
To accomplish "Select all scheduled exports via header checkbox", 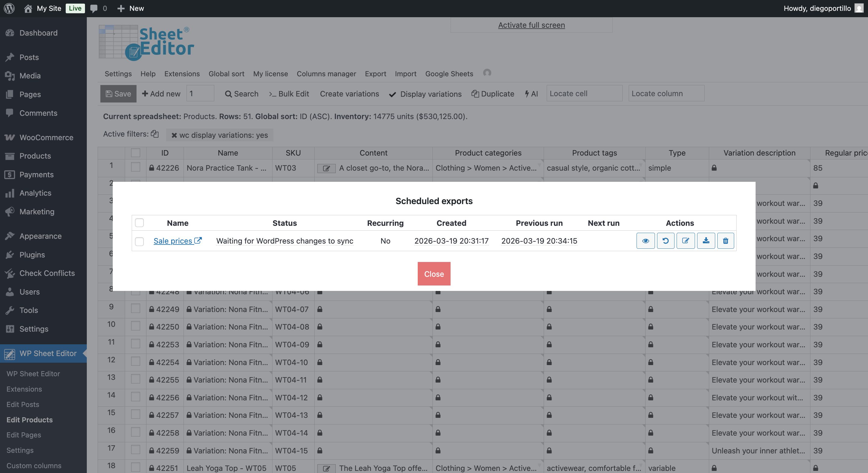I will (x=140, y=222).
